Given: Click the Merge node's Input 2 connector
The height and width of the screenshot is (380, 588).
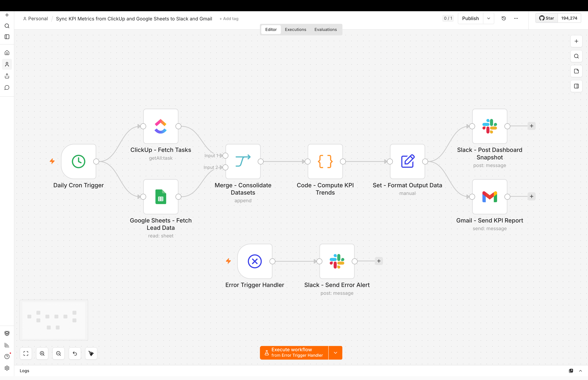Looking at the screenshot, I should 225,167.
